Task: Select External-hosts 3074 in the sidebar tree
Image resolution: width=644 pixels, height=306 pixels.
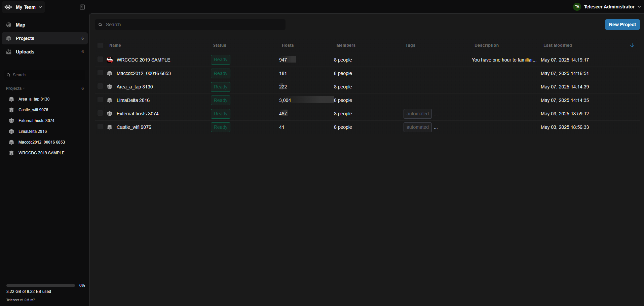Action: tap(36, 121)
